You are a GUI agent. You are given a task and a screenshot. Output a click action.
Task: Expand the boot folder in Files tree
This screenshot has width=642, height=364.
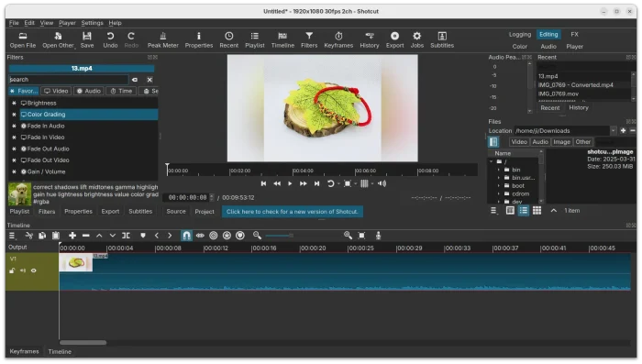click(x=498, y=185)
